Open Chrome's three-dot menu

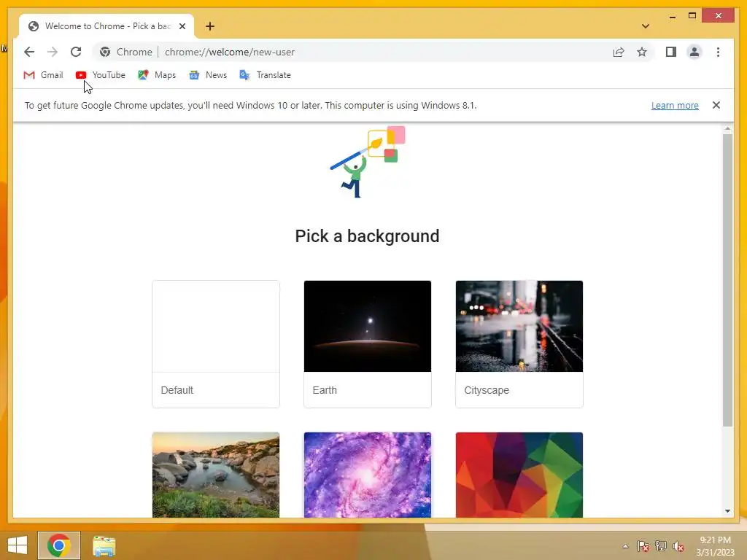(718, 52)
